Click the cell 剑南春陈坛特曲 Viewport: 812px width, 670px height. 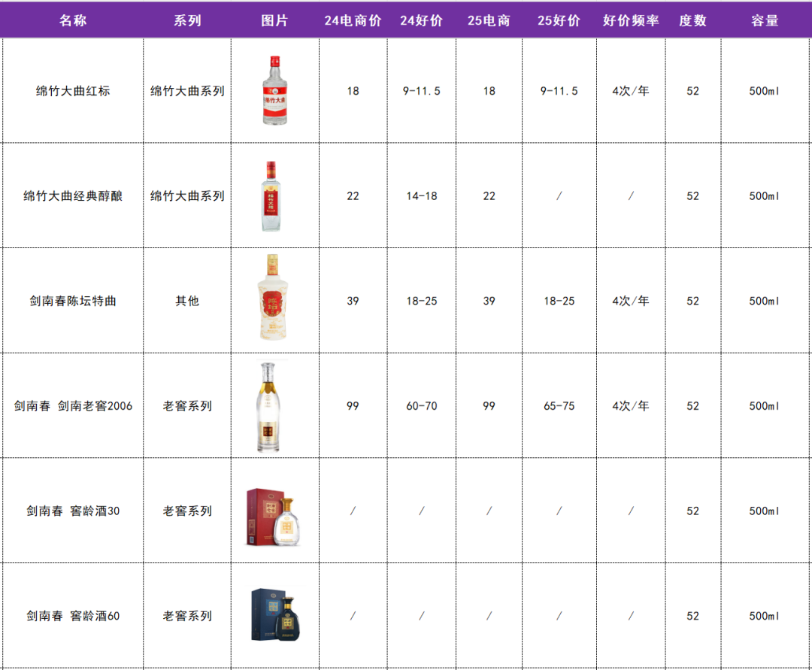pyautogui.click(x=73, y=301)
